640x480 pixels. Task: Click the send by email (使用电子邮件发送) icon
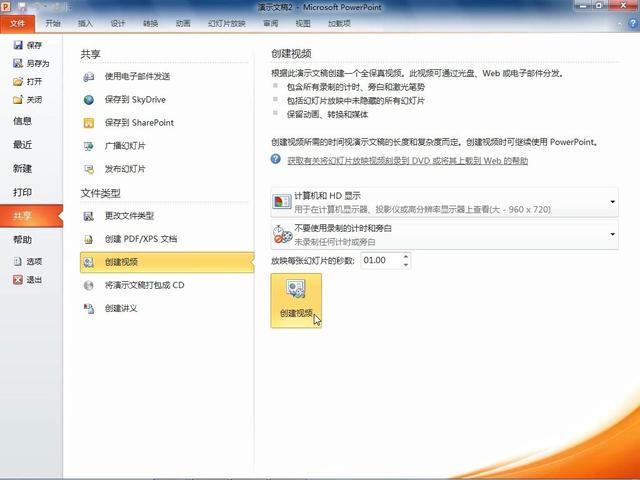click(x=89, y=77)
